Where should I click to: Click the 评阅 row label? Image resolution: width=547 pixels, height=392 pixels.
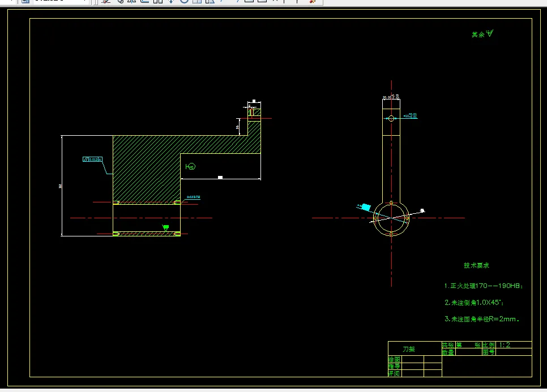click(394, 373)
